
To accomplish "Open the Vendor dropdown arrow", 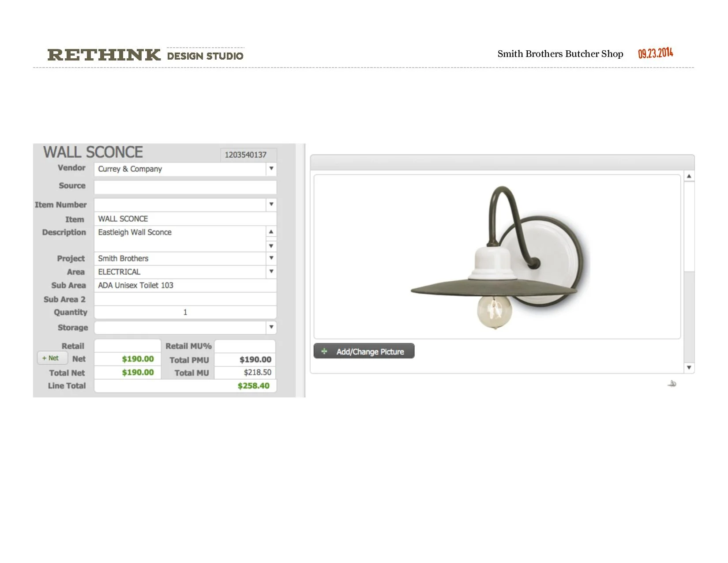I will point(271,169).
